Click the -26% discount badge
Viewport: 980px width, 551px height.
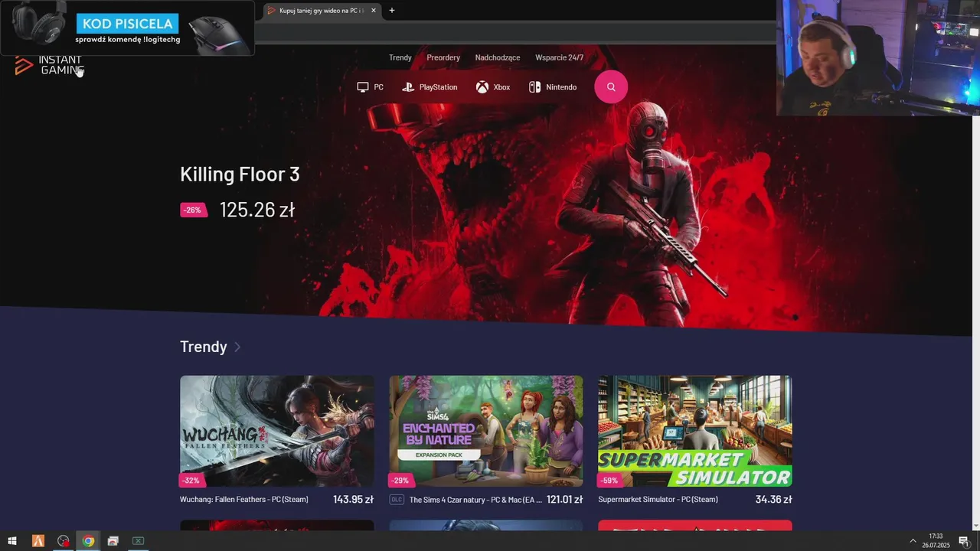tap(193, 210)
